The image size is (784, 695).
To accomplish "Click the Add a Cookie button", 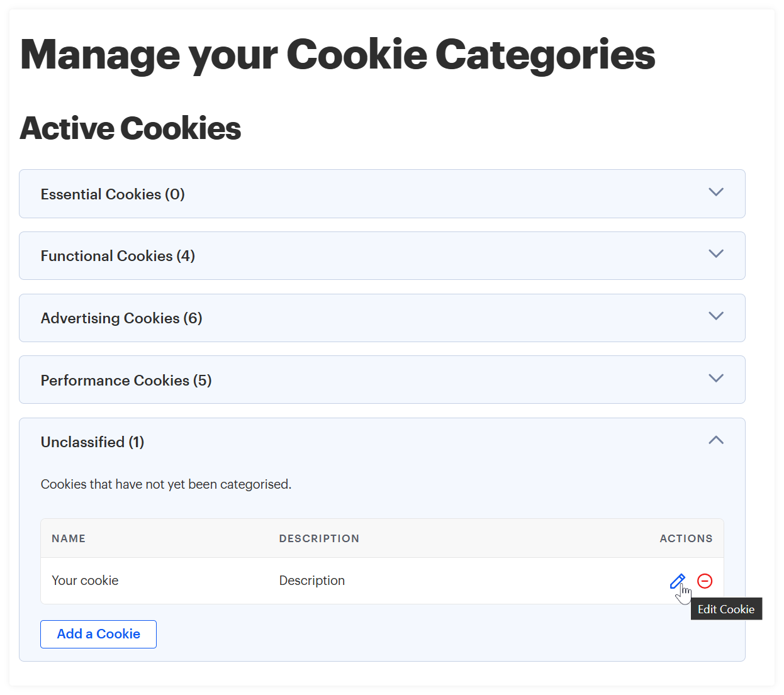I will point(98,634).
